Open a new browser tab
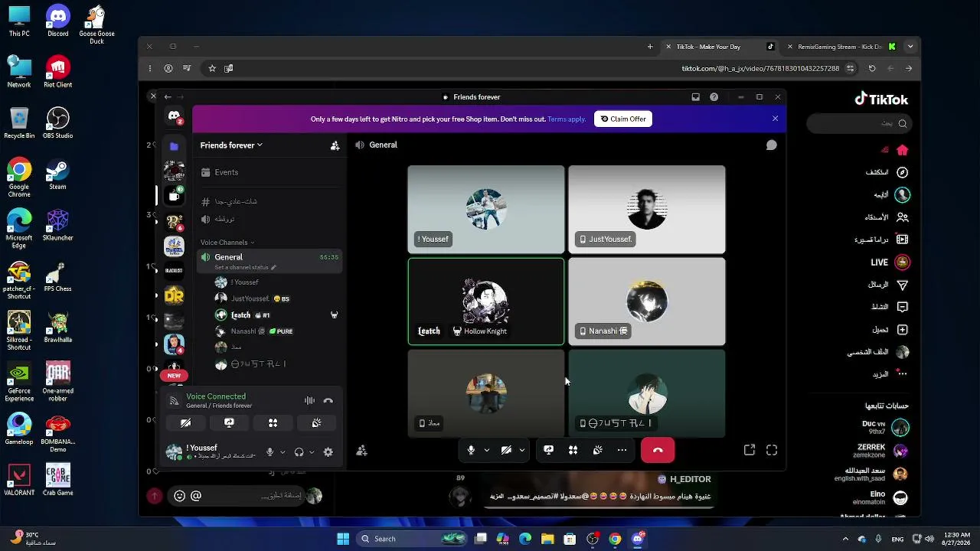The width and height of the screenshot is (980, 551). pos(650,47)
